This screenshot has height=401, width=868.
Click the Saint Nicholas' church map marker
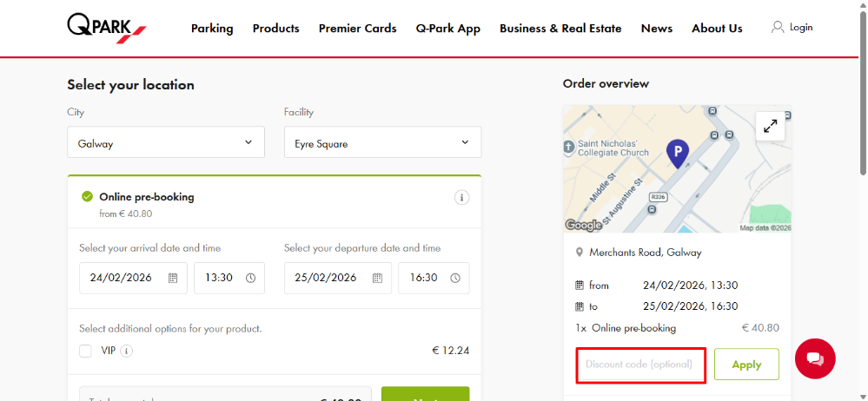569,148
